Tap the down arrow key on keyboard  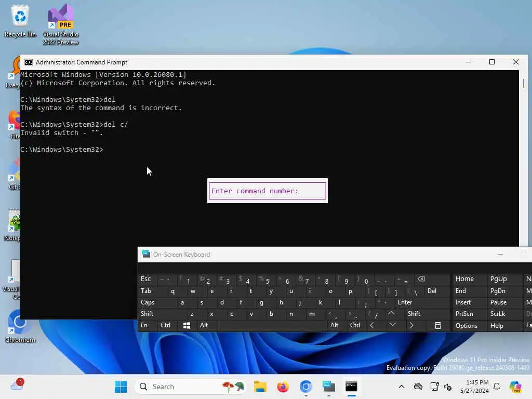(393, 325)
